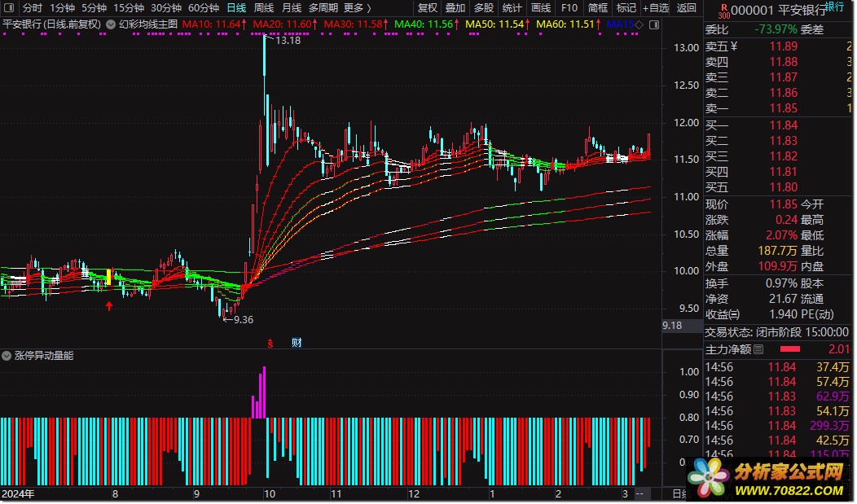Open F10 company information
Image resolution: width=857 pixels, height=504 pixels.
[569, 7]
